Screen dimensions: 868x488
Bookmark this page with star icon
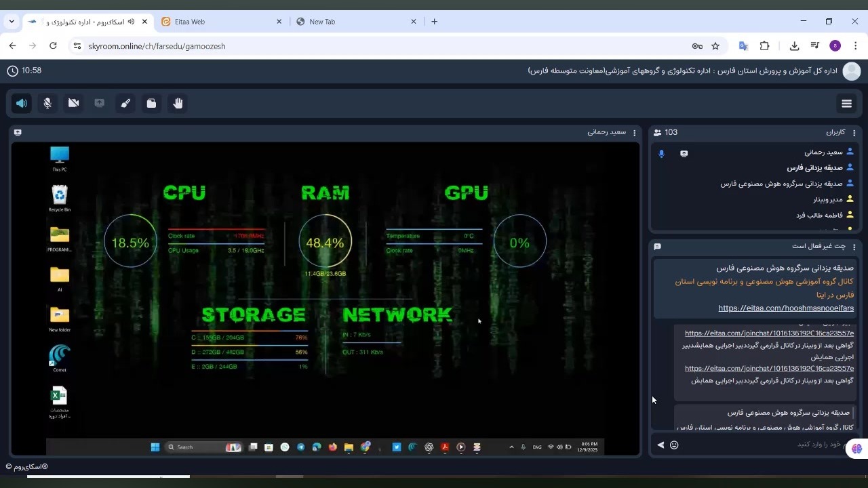point(715,46)
